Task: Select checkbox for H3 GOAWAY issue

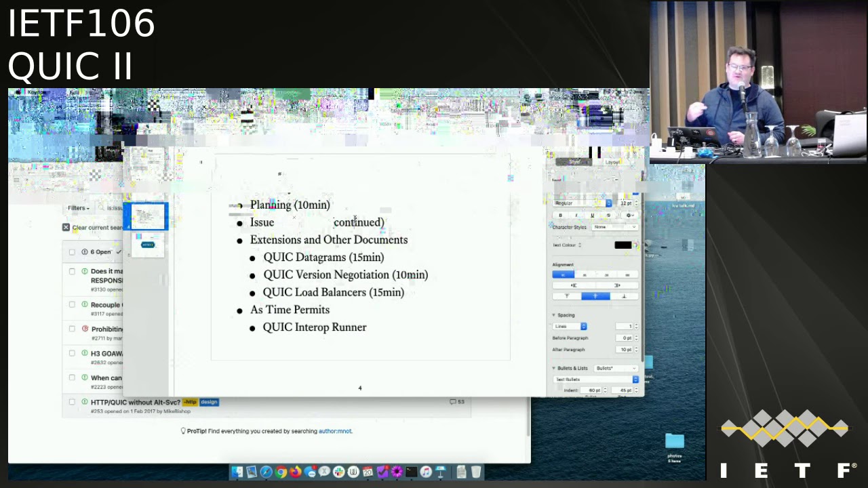Action: 72,353
